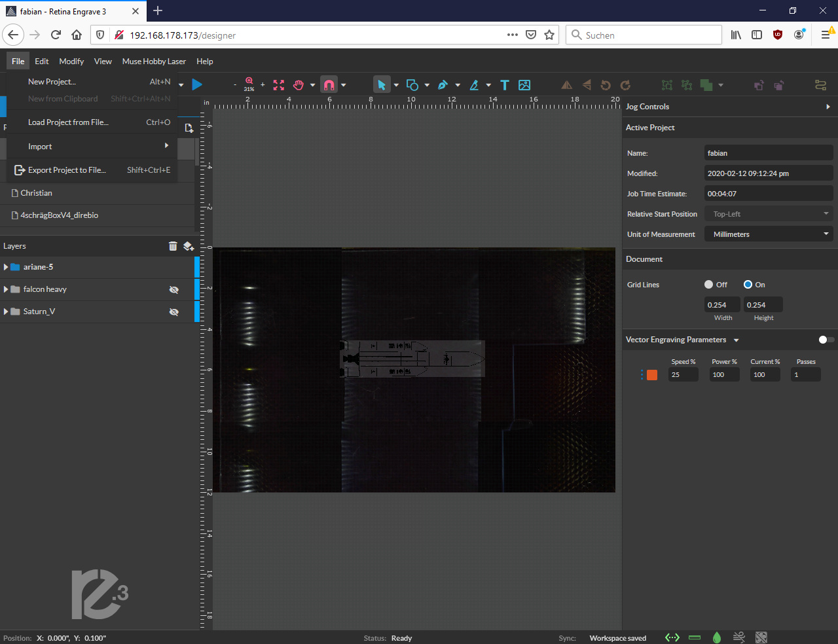838x644 pixels.
Task: Choose New Project from File menu
Action: coord(92,82)
